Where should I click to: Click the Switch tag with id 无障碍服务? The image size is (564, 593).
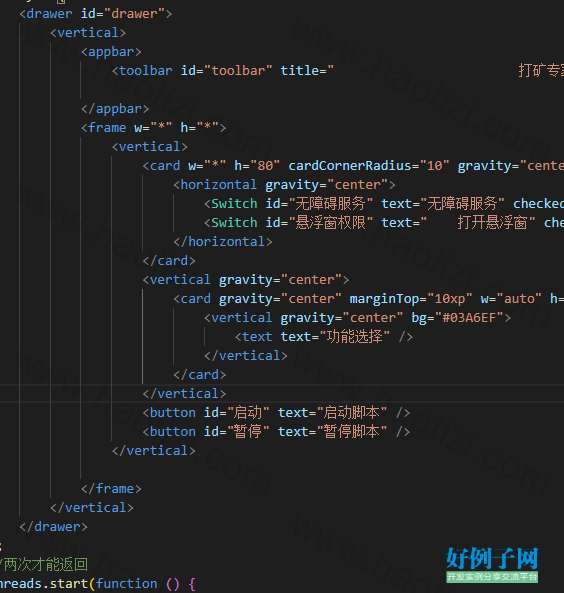pos(384,203)
